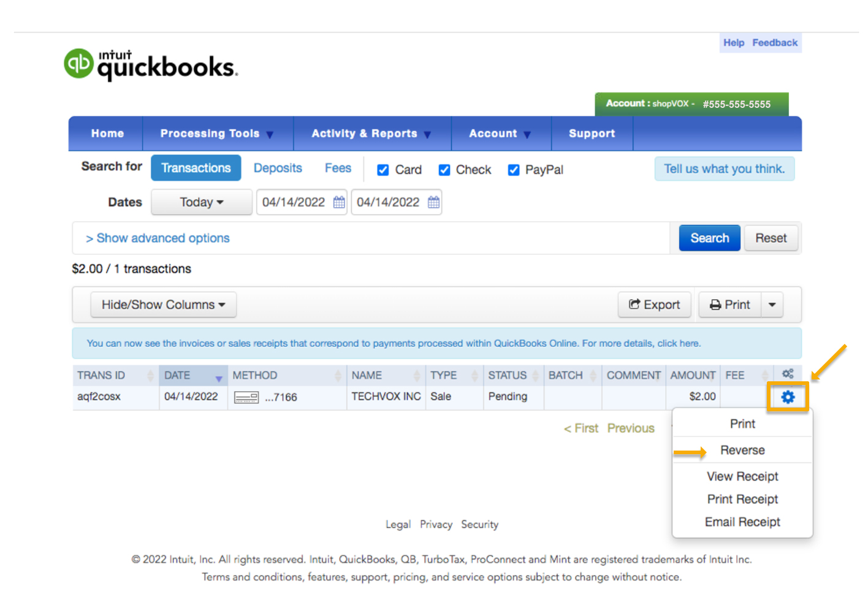Sort by the FEE column arrows
Viewport: 868px width, 613px height.
click(765, 375)
